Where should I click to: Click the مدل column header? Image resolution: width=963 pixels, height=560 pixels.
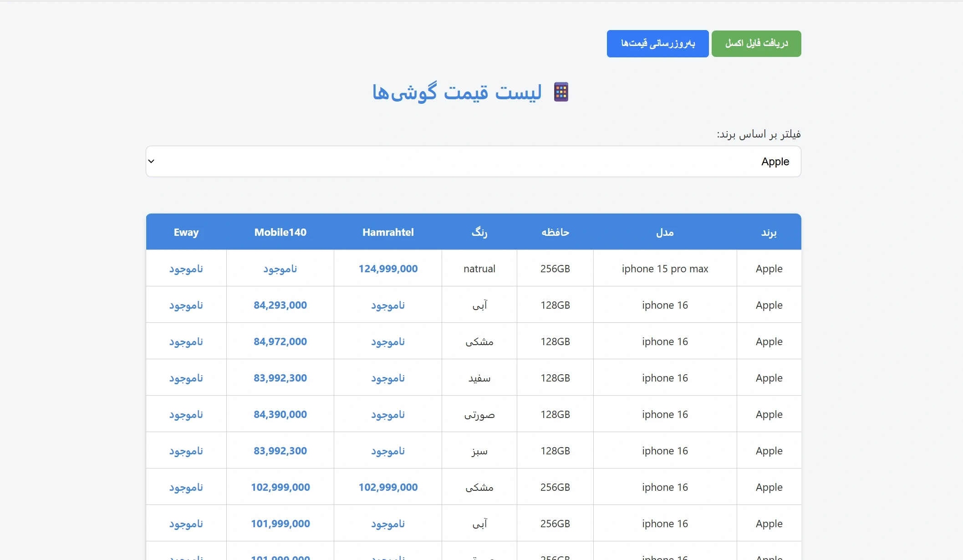pyautogui.click(x=665, y=232)
